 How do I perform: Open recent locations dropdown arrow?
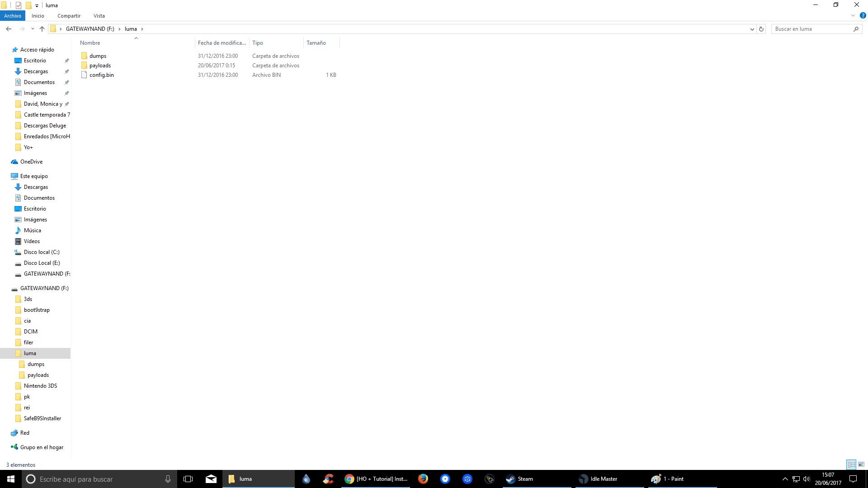pos(33,29)
